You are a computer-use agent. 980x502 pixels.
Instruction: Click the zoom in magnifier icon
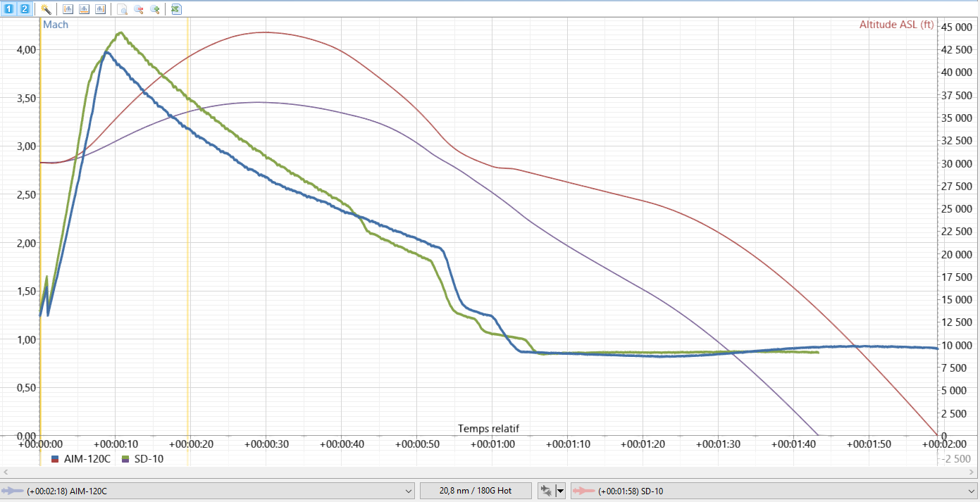coord(154,9)
